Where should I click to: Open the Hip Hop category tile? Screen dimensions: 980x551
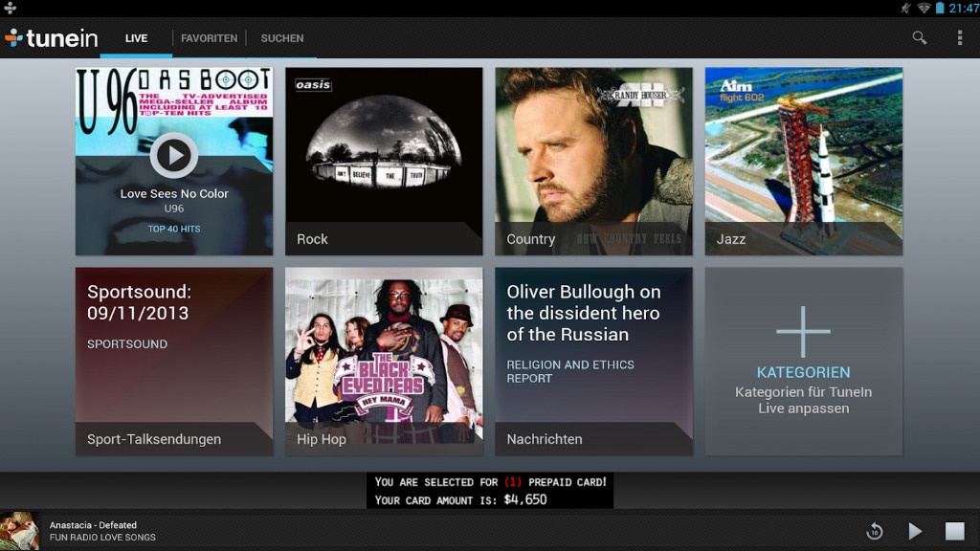click(x=384, y=361)
